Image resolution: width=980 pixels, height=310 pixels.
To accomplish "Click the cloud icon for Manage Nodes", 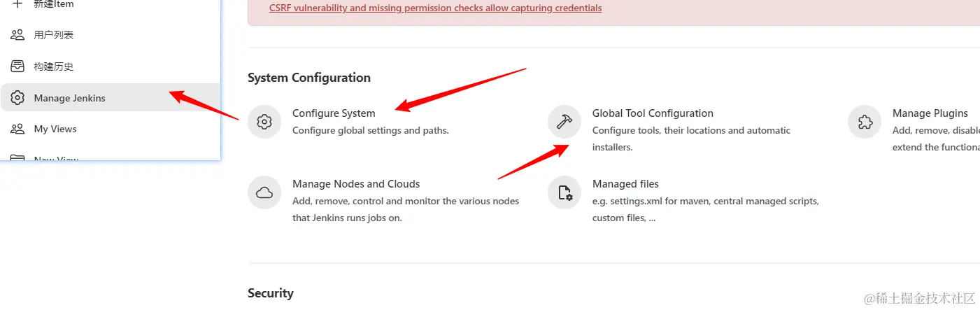I will click(264, 192).
